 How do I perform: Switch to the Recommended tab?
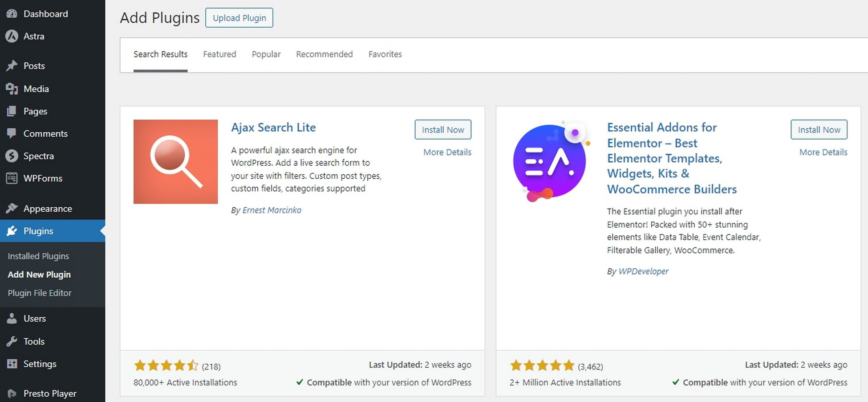(324, 54)
